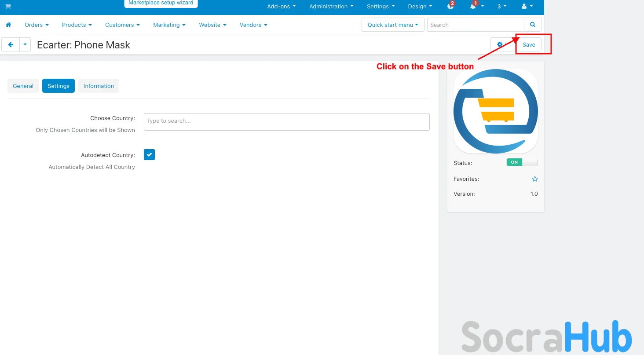Expand the Add-ons dropdown menu
This screenshot has width=644, height=355.
click(282, 6)
